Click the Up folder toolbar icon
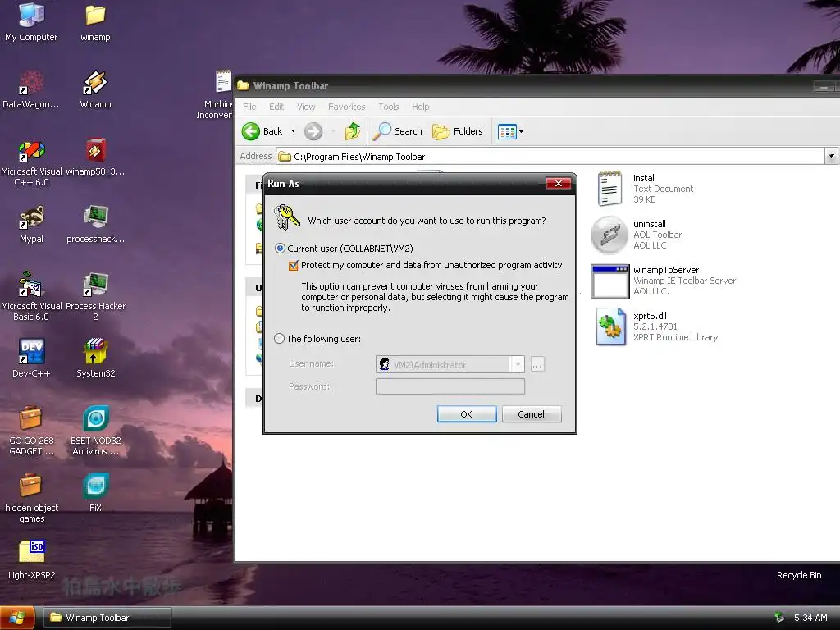This screenshot has height=630, width=840. point(352,130)
